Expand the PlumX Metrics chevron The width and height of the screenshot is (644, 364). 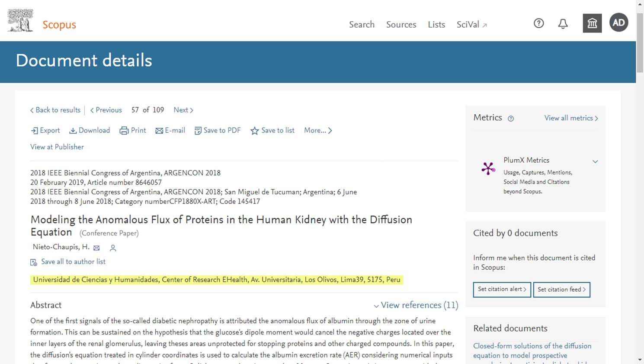[x=595, y=161]
